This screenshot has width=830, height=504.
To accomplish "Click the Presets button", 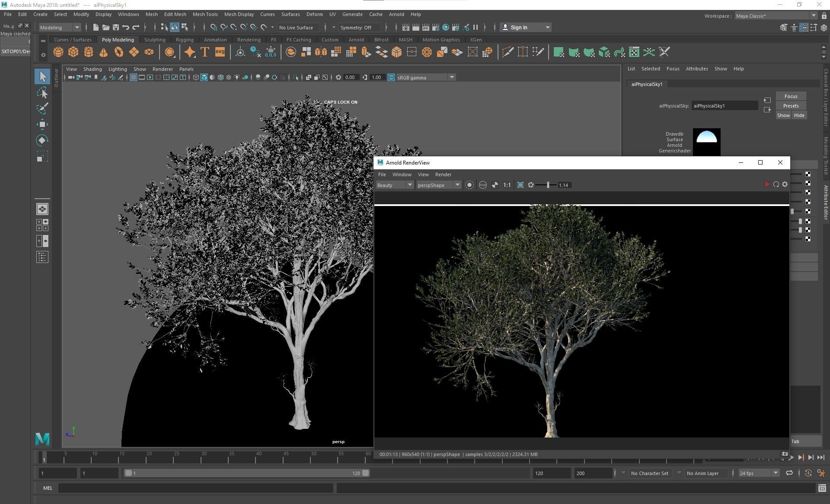I will tap(791, 106).
